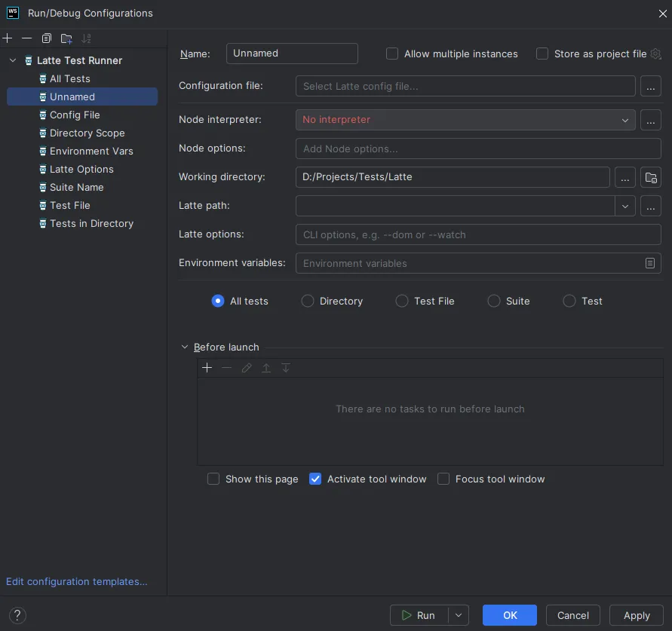Add a Before launch task with plus icon
Viewport: 672px width, 631px height.
[207, 368]
